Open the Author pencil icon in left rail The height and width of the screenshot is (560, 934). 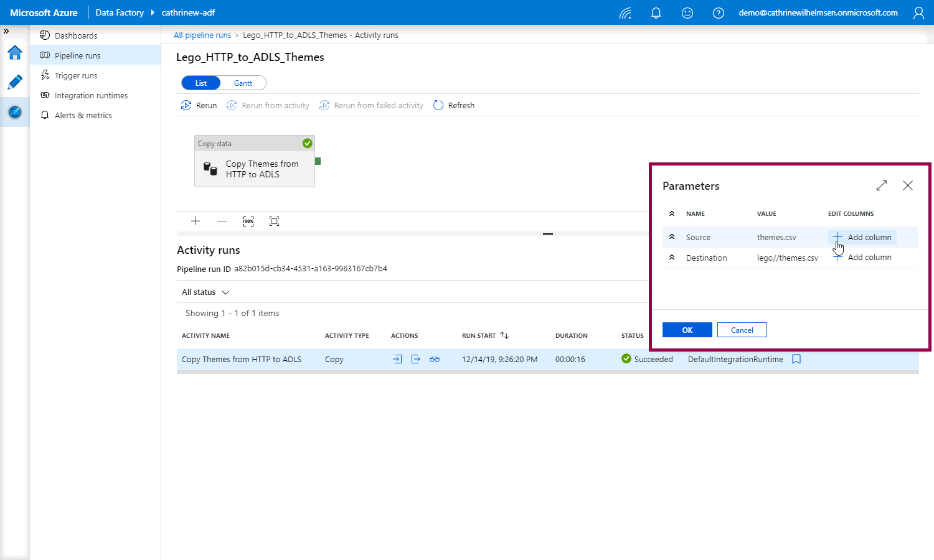point(15,82)
